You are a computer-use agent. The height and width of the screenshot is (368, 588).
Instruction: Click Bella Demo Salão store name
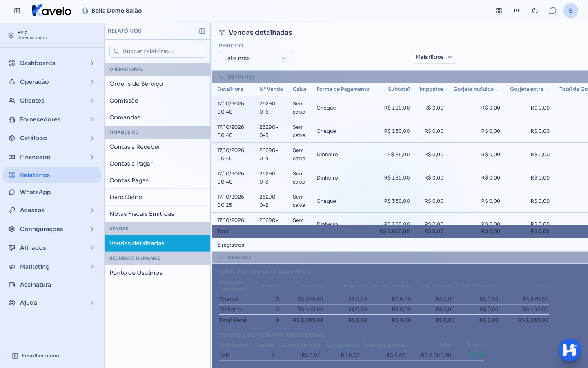[112, 11]
